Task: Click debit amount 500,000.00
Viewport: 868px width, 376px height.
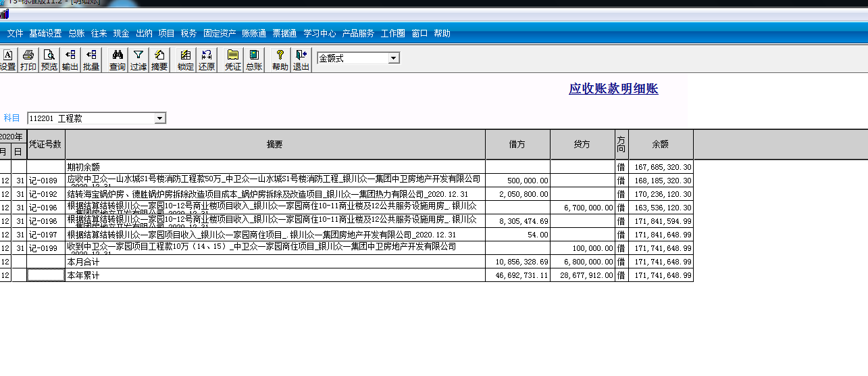Action: (528, 181)
